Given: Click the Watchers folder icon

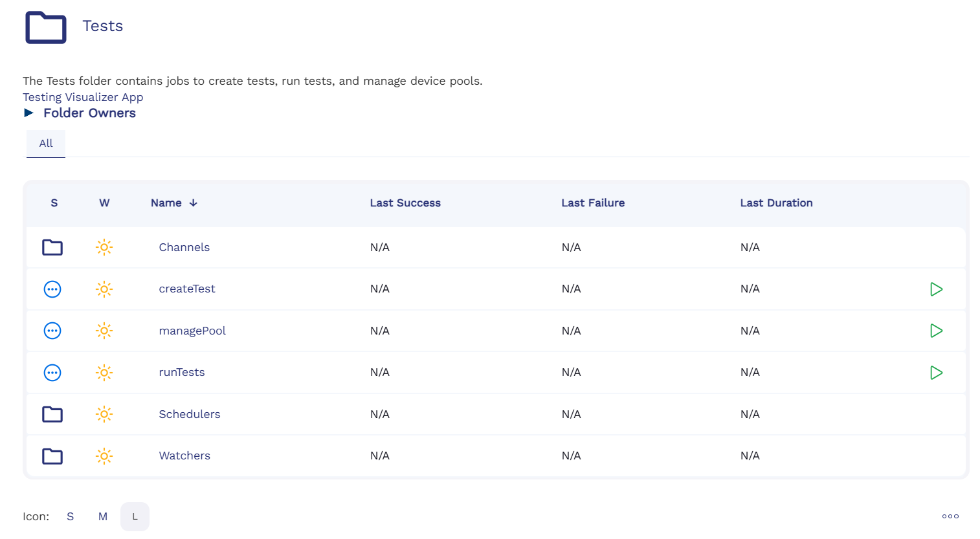Looking at the screenshot, I should click(52, 456).
